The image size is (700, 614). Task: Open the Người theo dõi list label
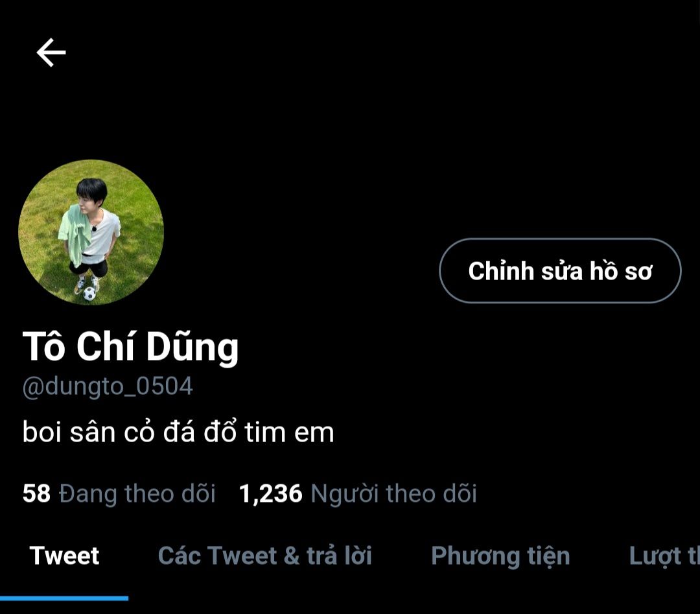394,494
